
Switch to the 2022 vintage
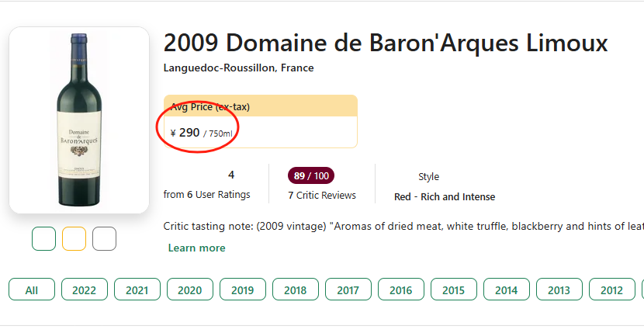pyautogui.click(x=85, y=290)
